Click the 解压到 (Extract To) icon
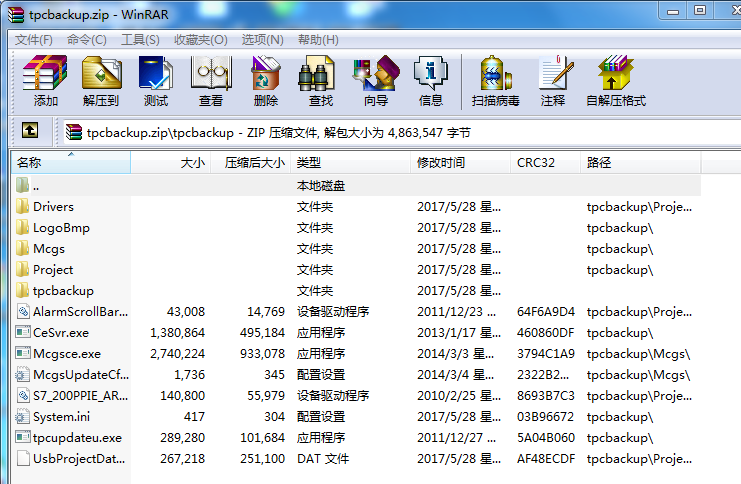741x484 pixels. pyautogui.click(x=101, y=81)
